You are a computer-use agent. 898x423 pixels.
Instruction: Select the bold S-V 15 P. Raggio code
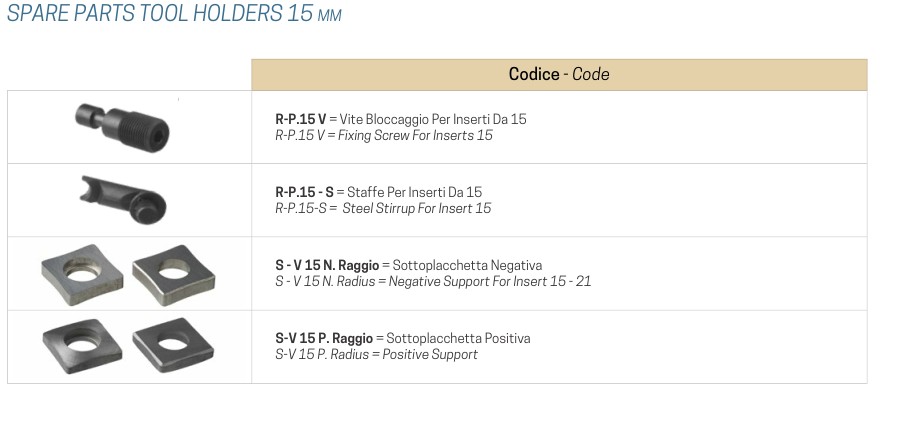(x=324, y=338)
